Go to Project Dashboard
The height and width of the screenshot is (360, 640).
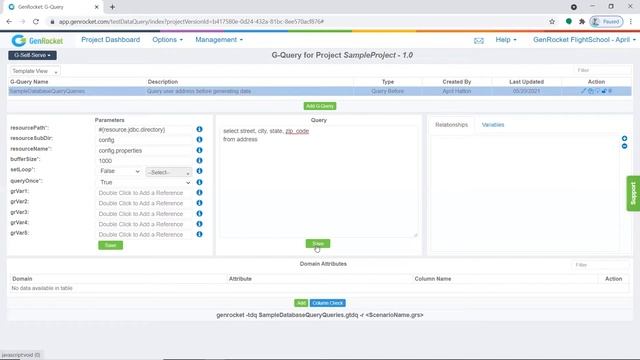pyautogui.click(x=110, y=40)
